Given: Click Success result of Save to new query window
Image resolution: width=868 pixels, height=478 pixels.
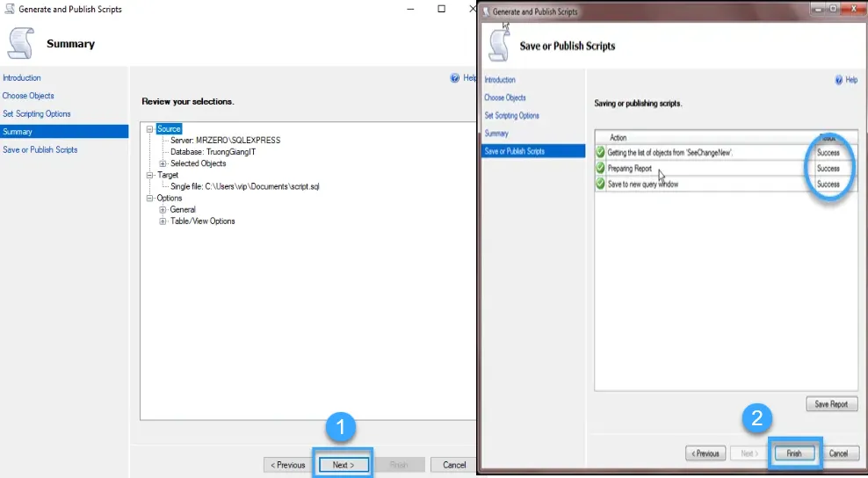Looking at the screenshot, I should coord(828,184).
